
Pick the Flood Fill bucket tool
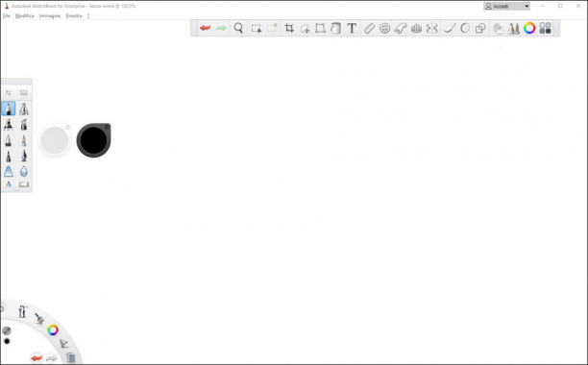click(x=335, y=28)
